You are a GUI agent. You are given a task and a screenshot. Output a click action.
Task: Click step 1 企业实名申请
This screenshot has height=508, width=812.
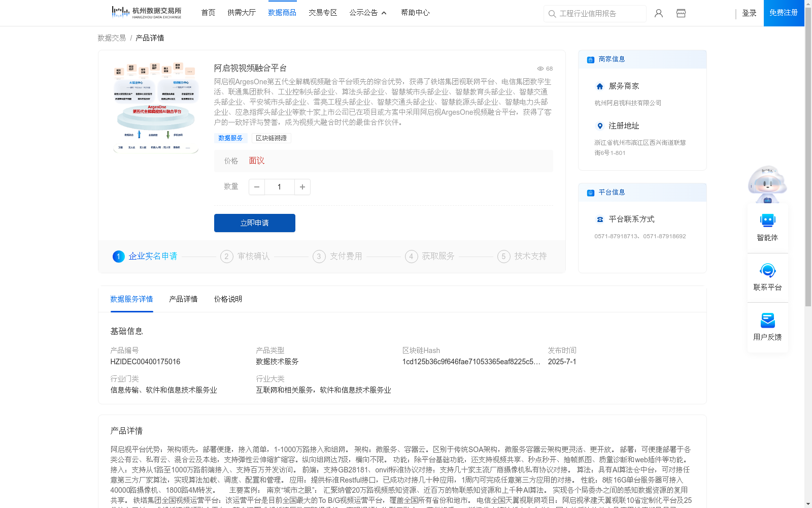click(145, 257)
